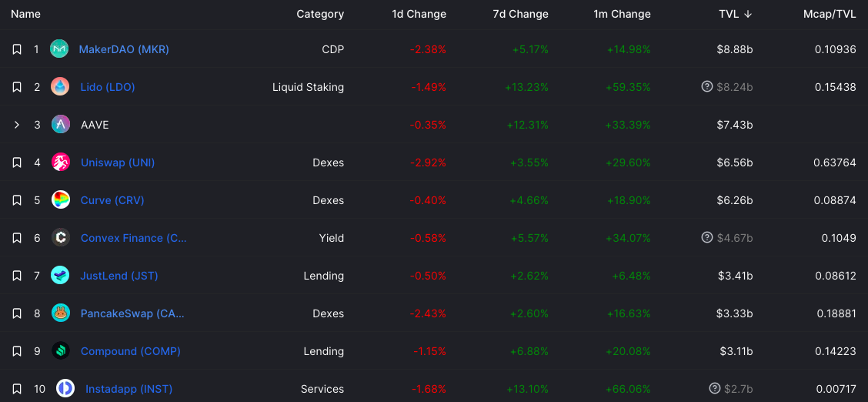
Task: Click the Compound logo icon
Action: 61,351
